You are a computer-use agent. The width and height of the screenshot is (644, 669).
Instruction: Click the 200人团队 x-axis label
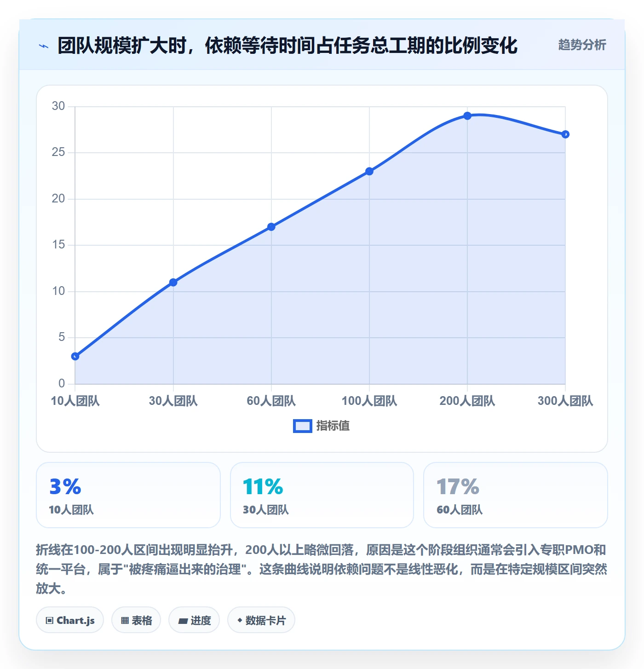tap(467, 401)
